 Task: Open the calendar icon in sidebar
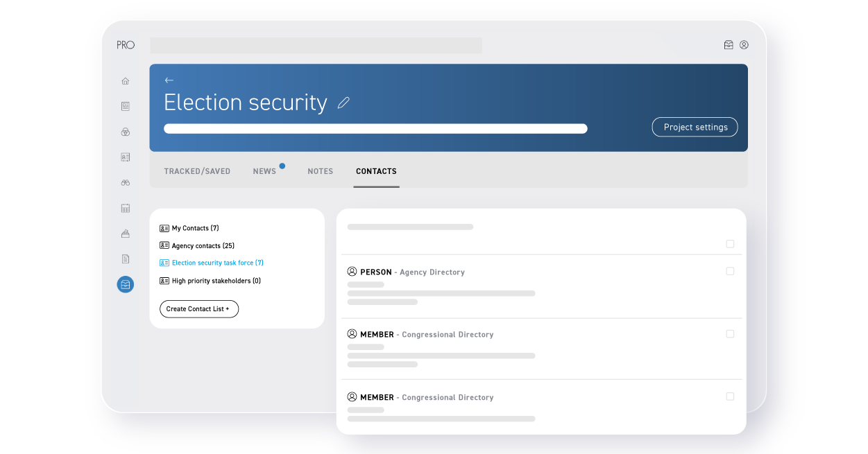coord(125,208)
